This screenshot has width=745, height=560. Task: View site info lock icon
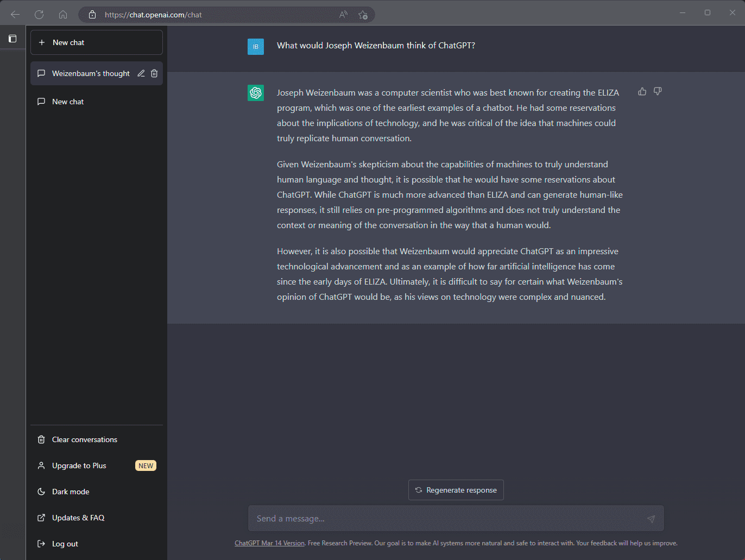(x=92, y=15)
